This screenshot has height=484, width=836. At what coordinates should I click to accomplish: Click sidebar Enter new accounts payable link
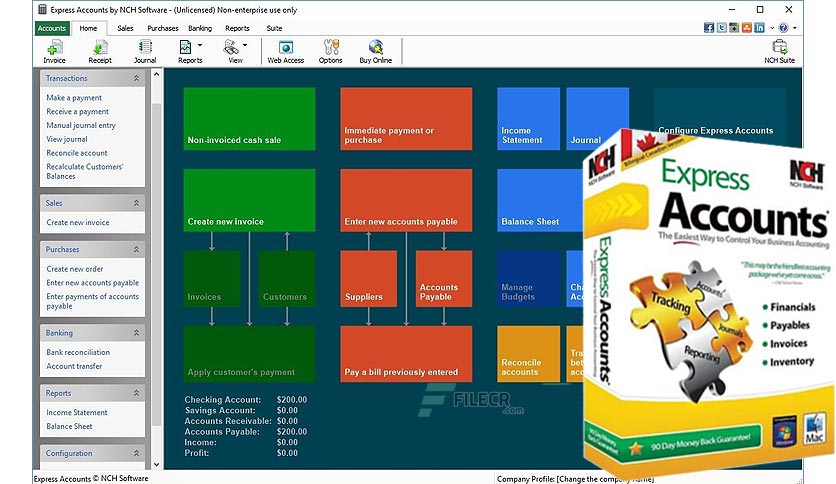(x=92, y=283)
